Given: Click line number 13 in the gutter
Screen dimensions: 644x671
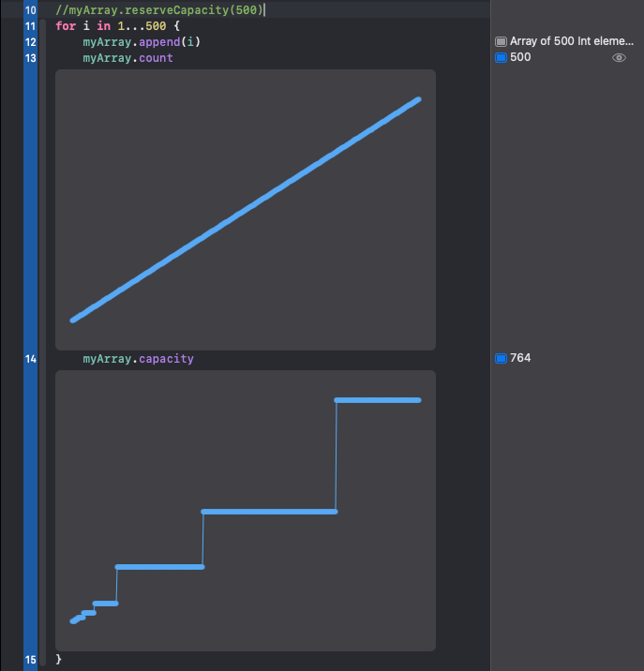Looking at the screenshot, I should coord(30,58).
